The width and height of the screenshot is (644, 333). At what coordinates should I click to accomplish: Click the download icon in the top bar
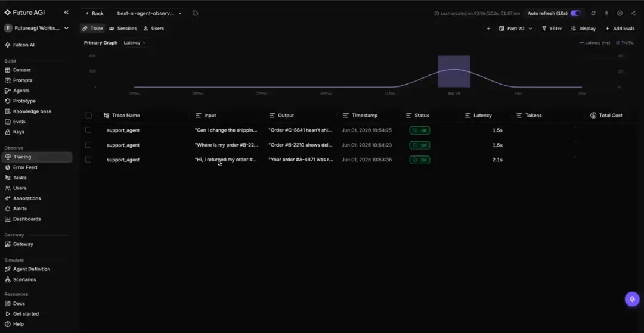pos(606,13)
